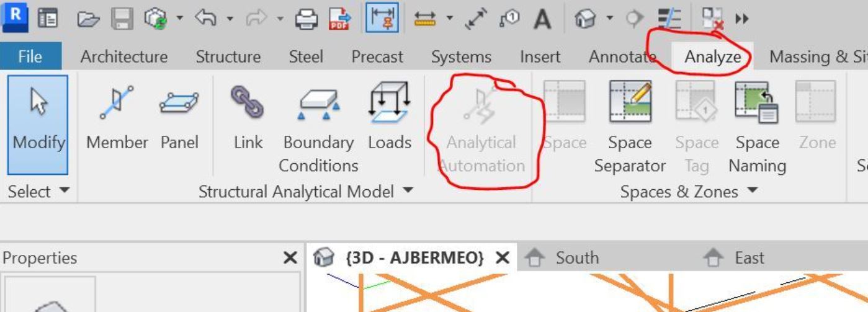Toggle the Thin Lines icon

click(669, 19)
